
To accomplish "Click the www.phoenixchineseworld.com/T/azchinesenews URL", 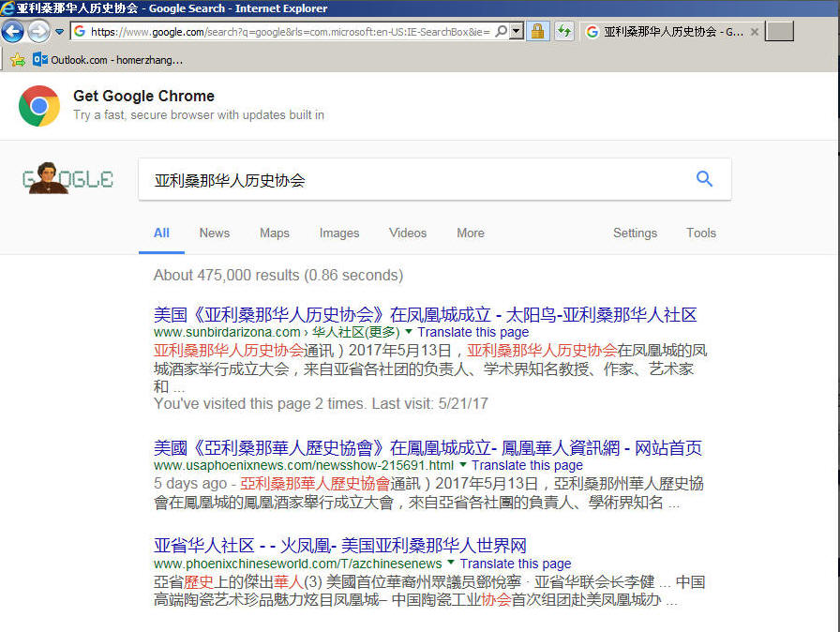I will [297, 564].
